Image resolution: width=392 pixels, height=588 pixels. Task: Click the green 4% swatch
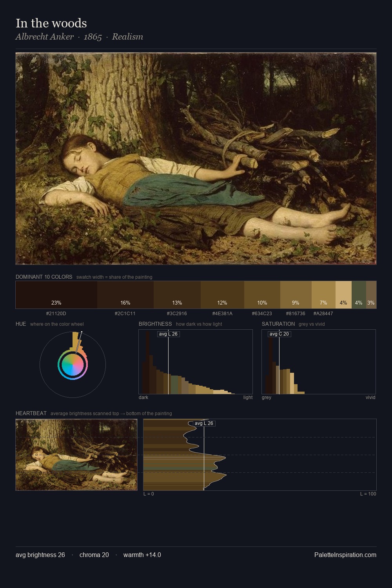[x=359, y=295]
